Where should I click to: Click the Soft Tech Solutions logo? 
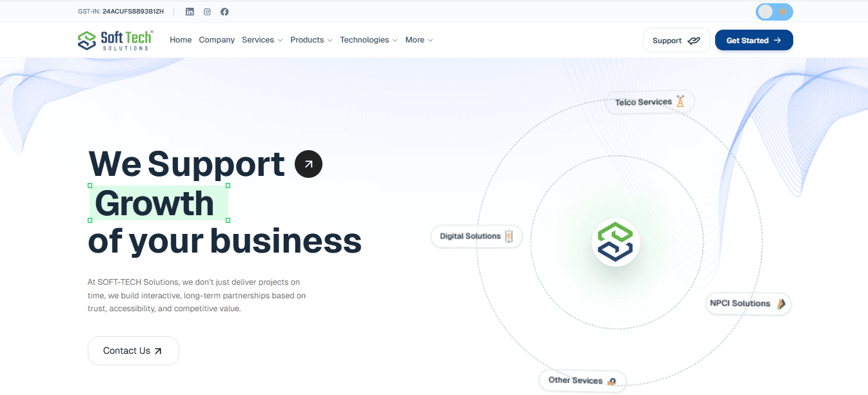click(115, 40)
